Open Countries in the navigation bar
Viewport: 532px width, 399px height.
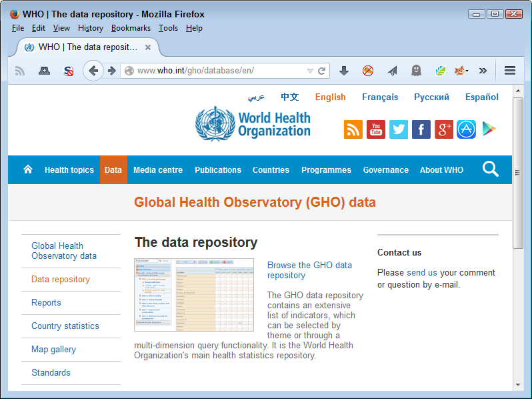point(271,169)
